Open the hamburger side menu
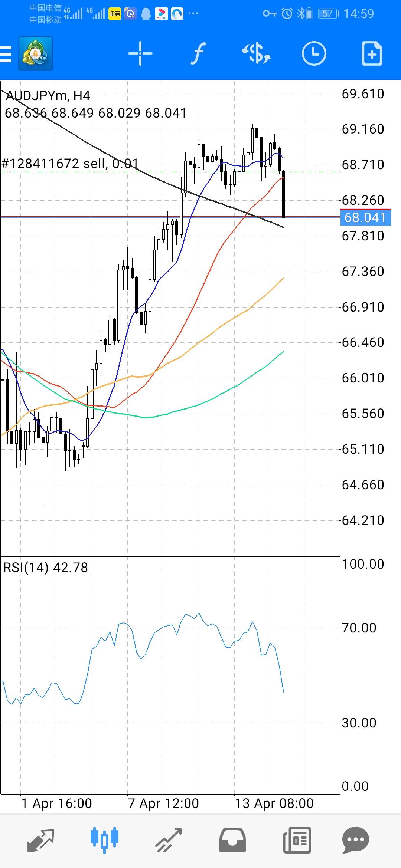The height and width of the screenshot is (868, 401). pyautogui.click(x=6, y=54)
